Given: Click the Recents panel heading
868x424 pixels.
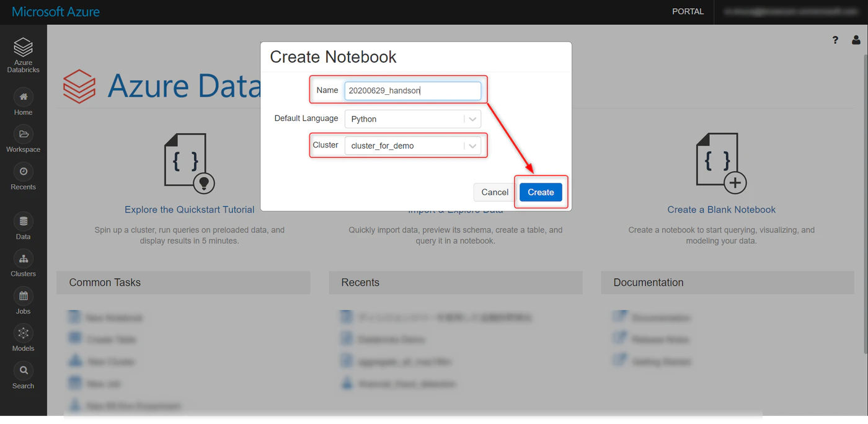Looking at the screenshot, I should point(360,282).
